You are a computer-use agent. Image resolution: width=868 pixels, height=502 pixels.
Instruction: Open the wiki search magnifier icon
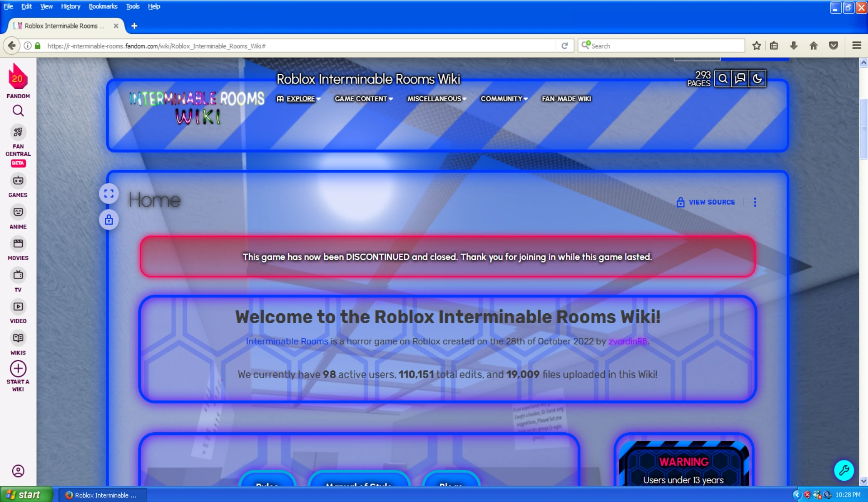[x=722, y=78]
